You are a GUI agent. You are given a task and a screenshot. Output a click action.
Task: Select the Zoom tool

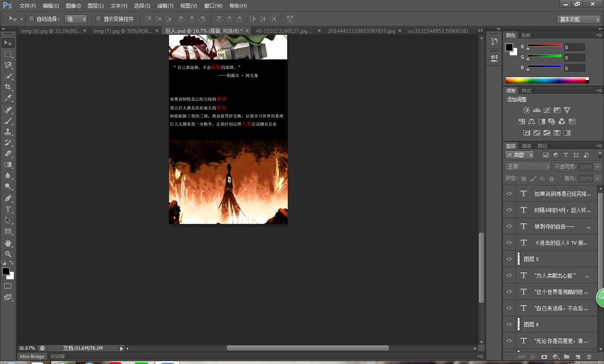8,254
